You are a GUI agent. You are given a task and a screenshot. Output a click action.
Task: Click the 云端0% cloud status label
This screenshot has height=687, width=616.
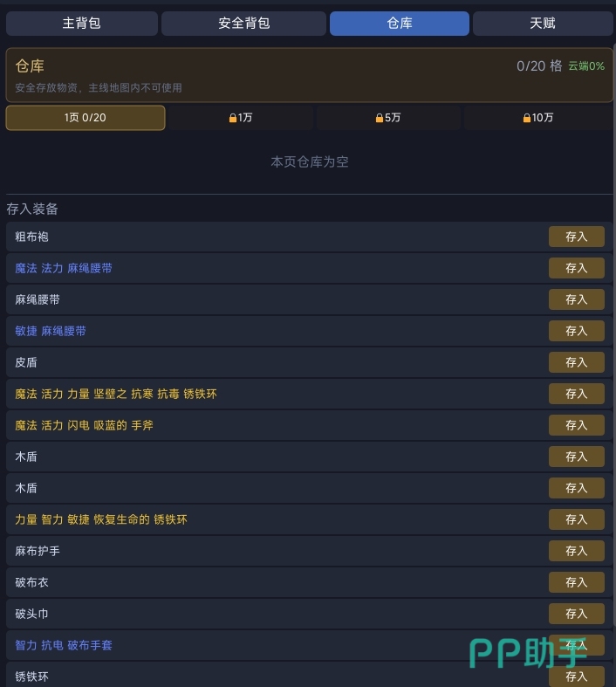[x=586, y=66]
